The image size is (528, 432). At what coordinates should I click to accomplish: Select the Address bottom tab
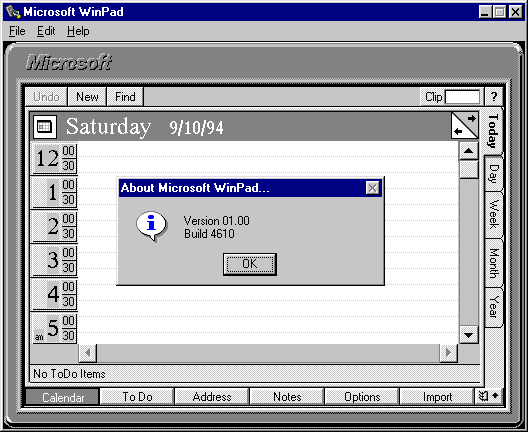(212, 397)
